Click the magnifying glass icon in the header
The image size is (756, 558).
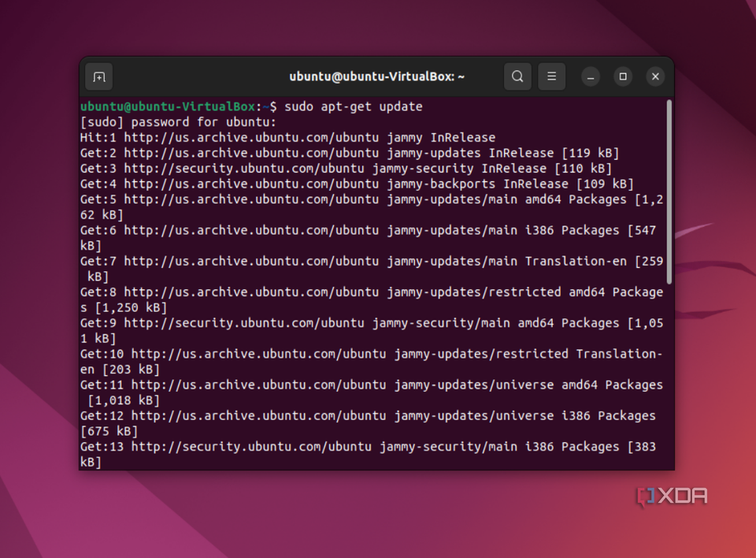(517, 76)
